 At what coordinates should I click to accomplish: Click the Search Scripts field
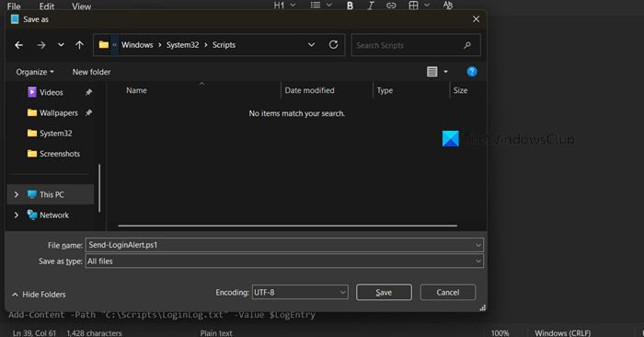pos(416,45)
